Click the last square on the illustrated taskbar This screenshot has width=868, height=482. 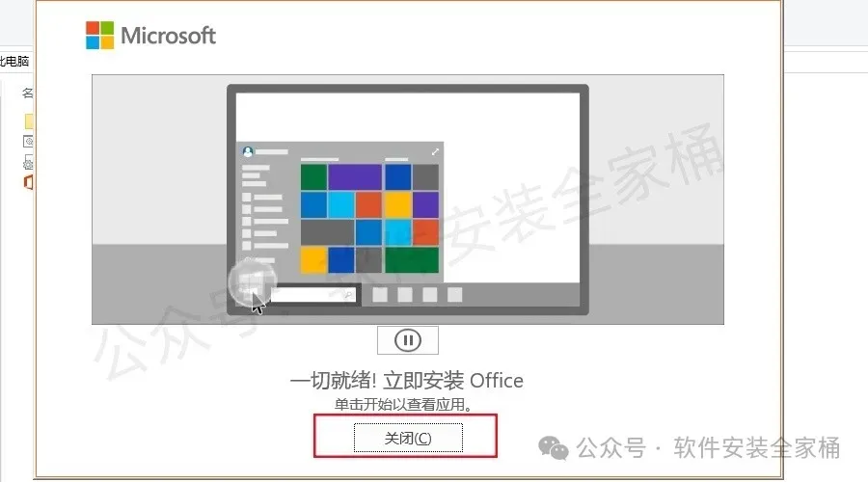click(x=454, y=294)
